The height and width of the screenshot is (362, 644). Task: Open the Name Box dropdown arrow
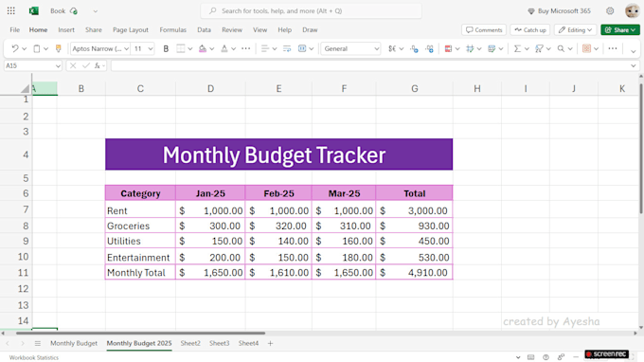click(x=58, y=65)
